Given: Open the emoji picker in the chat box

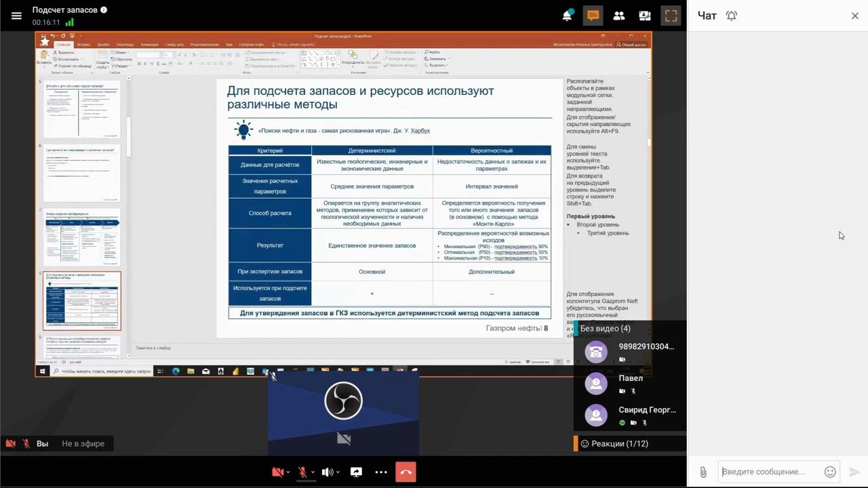Looking at the screenshot, I should point(830,472).
